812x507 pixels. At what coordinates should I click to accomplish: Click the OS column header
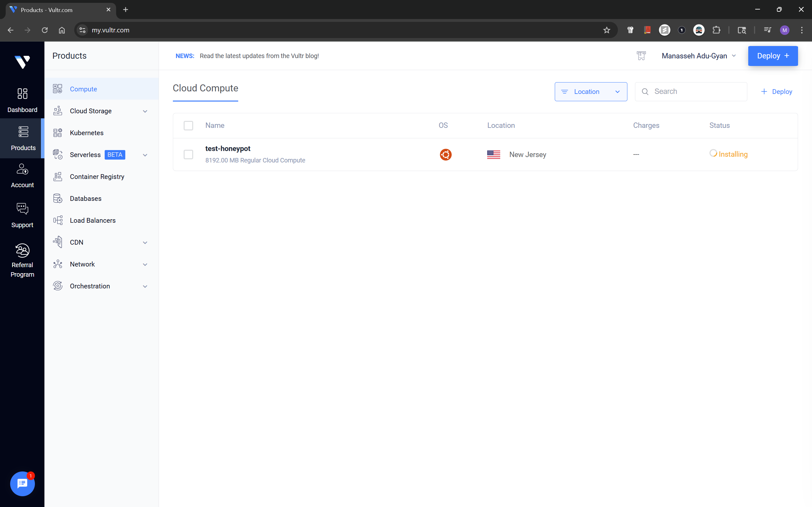click(x=443, y=125)
